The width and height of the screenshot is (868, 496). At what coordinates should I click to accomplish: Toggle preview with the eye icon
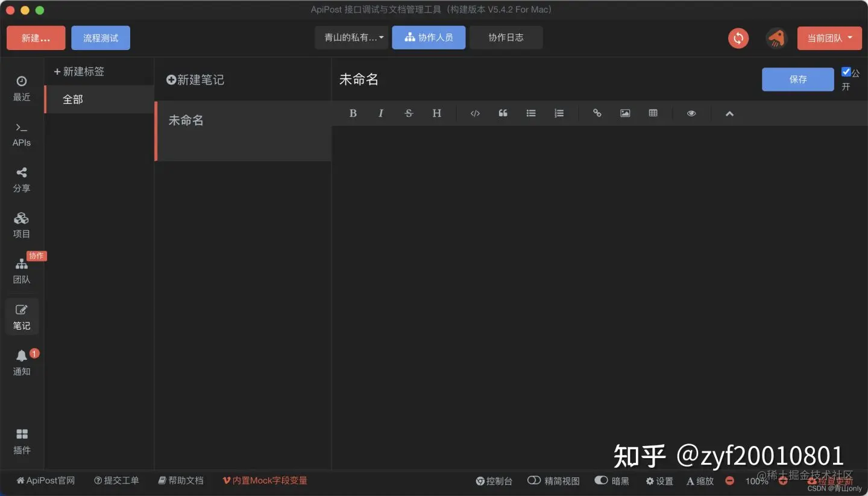tap(691, 113)
